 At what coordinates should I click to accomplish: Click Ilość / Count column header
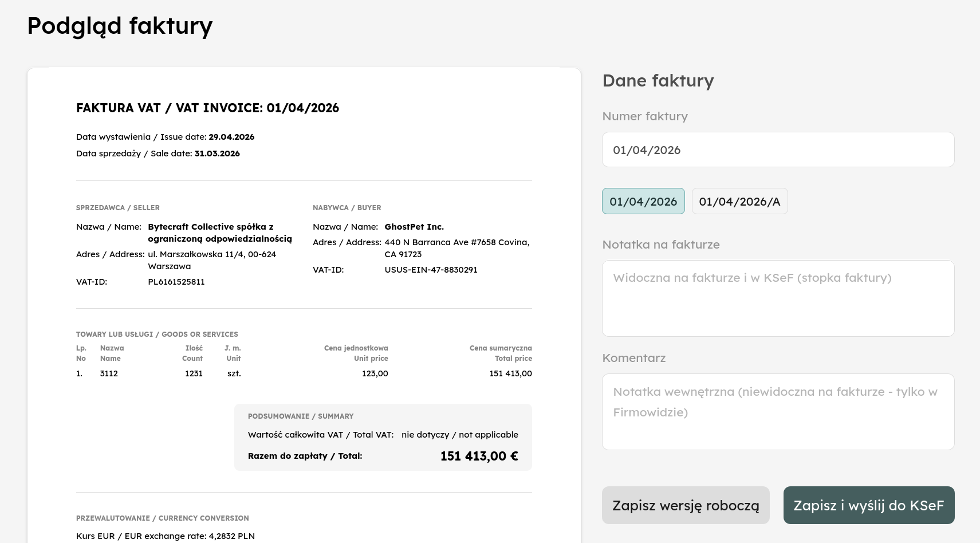click(x=192, y=353)
